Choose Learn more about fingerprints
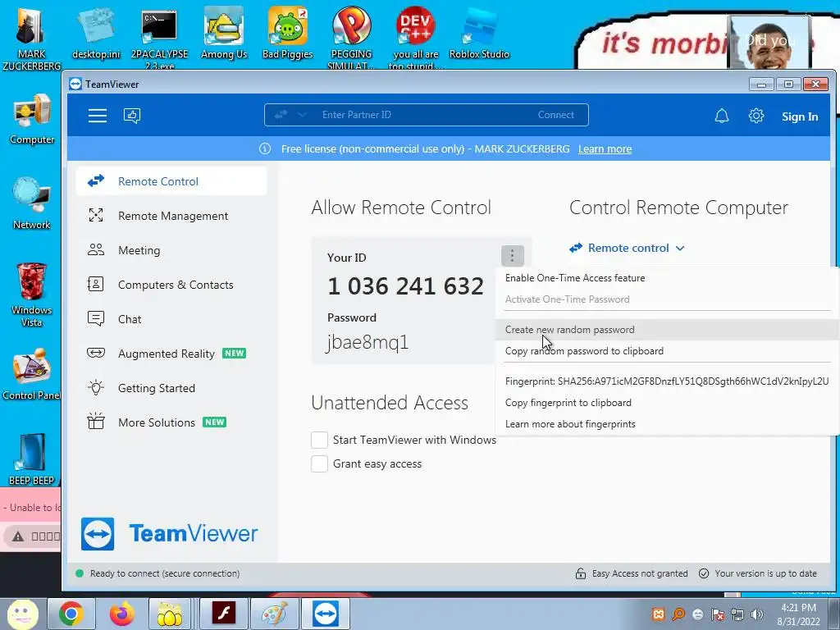 pos(667,424)
